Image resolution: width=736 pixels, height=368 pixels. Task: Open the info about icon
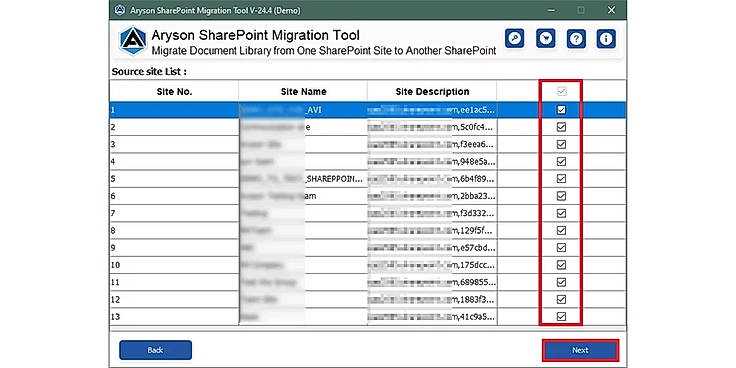606,39
